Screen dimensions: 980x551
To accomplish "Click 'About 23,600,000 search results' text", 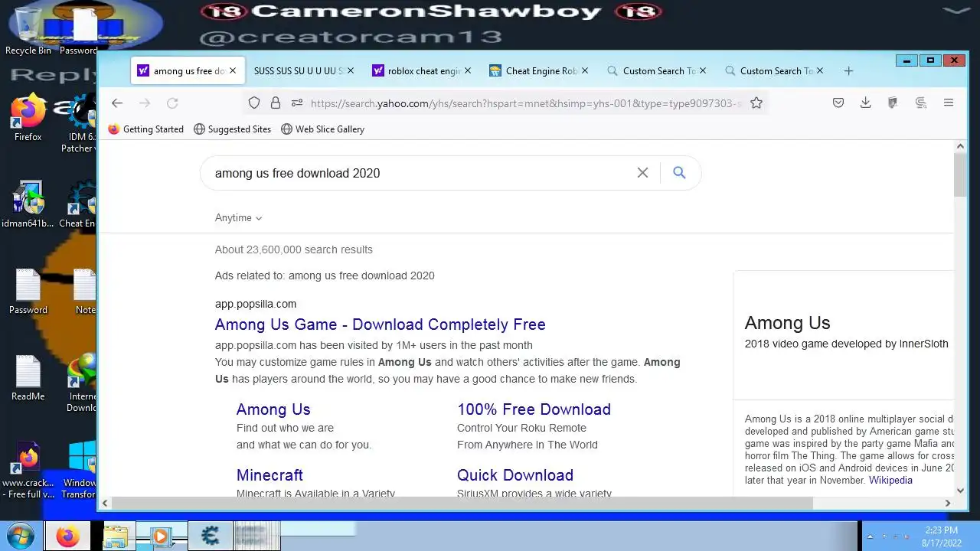I will [x=294, y=249].
